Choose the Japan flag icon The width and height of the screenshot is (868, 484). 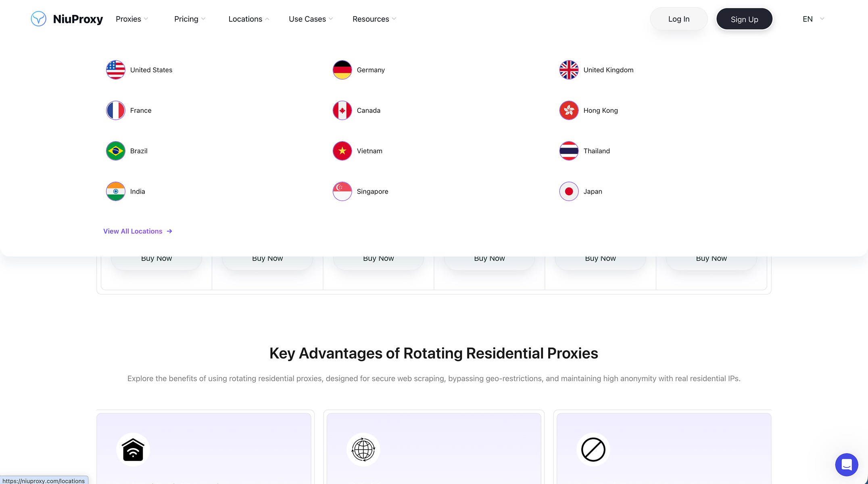(569, 192)
